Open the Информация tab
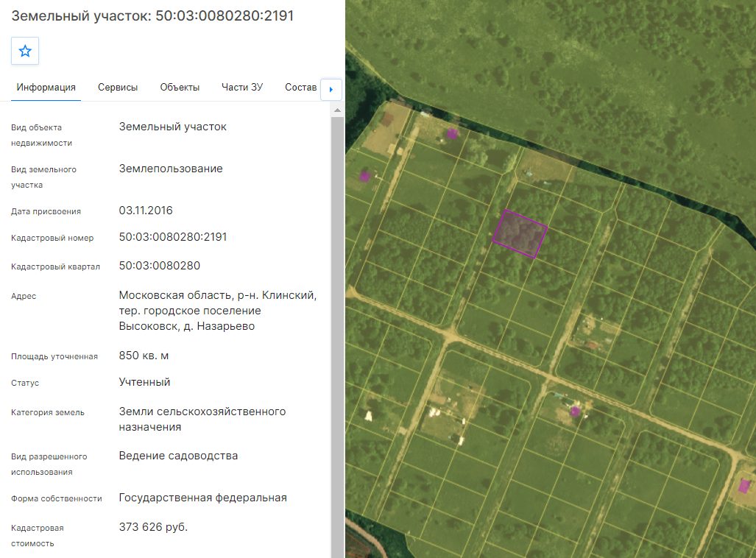 46,88
